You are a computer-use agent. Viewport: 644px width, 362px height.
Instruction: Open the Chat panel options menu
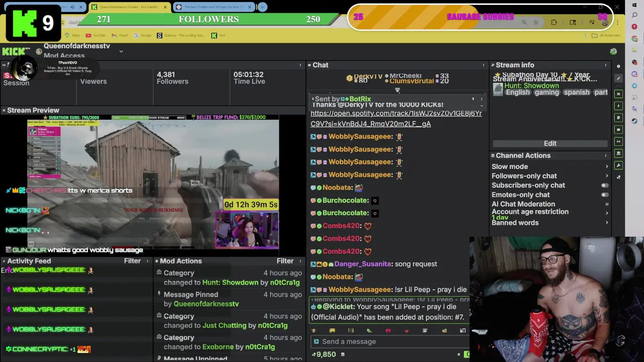pyautogui.click(x=484, y=65)
